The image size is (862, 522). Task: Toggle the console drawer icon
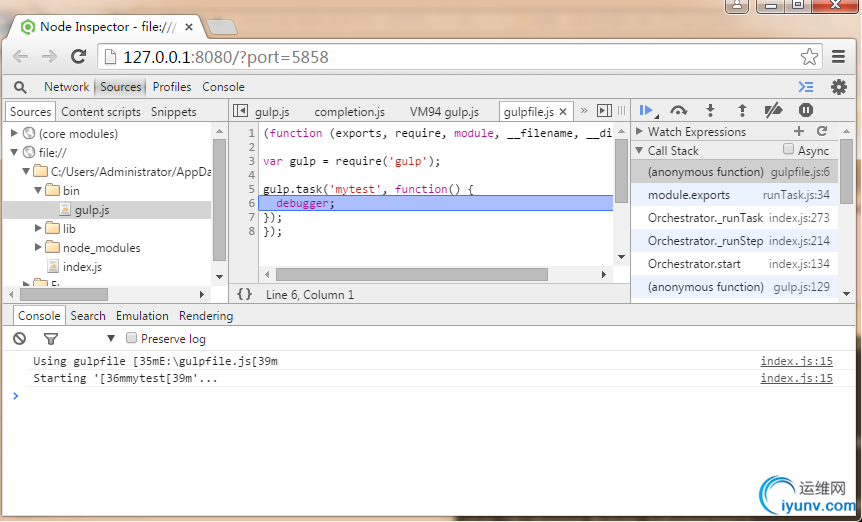(806, 87)
